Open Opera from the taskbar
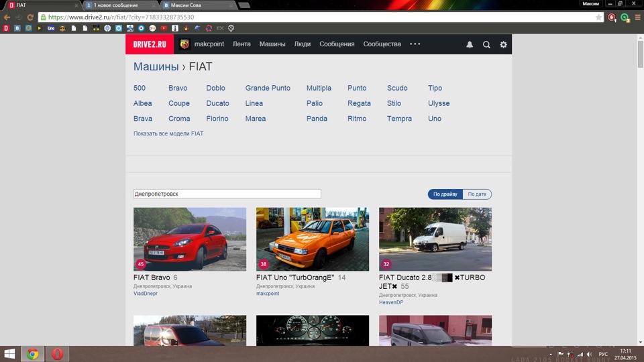 click(x=57, y=354)
